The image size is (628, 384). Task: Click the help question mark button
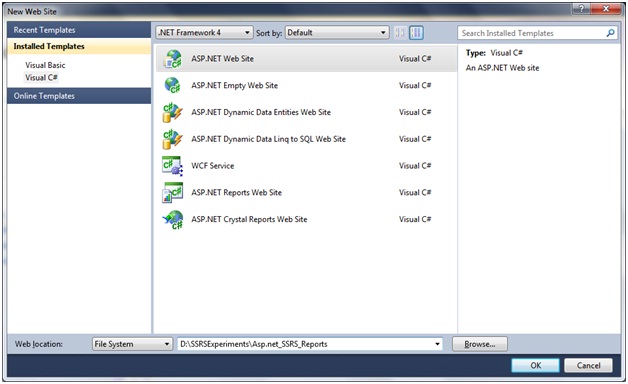(582, 8)
